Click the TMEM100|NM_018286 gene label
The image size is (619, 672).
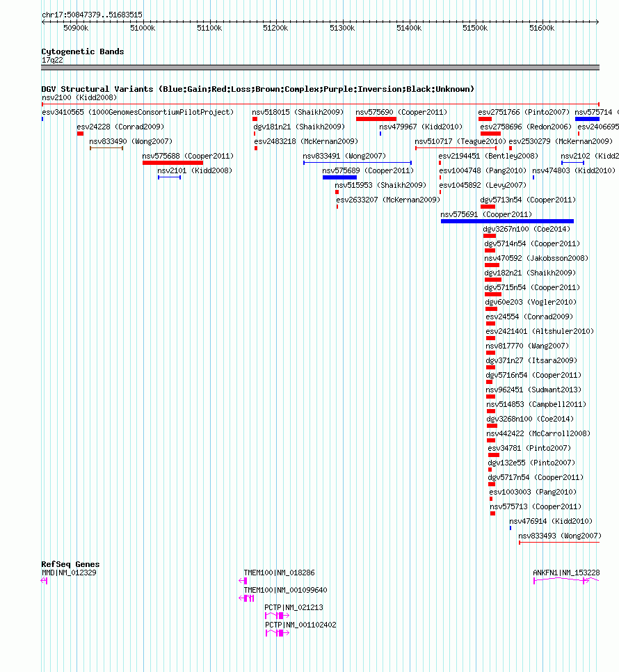point(280,573)
